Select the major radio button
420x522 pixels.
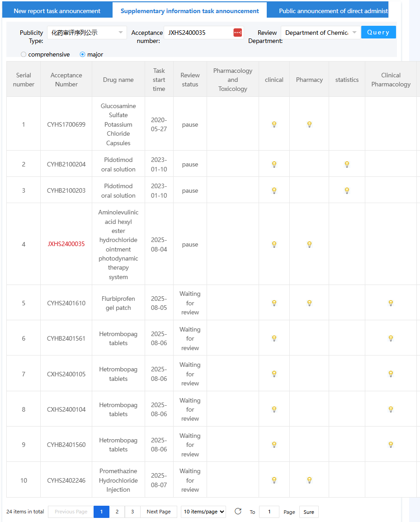pyautogui.click(x=82, y=54)
